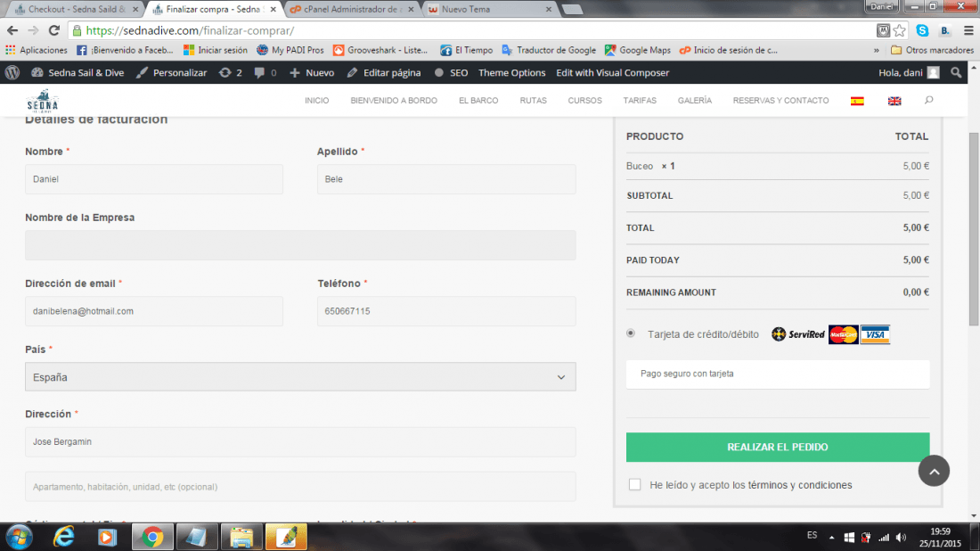Image resolution: width=980 pixels, height=551 pixels.
Task: Open the CURSOS menu item
Action: pyautogui.click(x=585, y=101)
